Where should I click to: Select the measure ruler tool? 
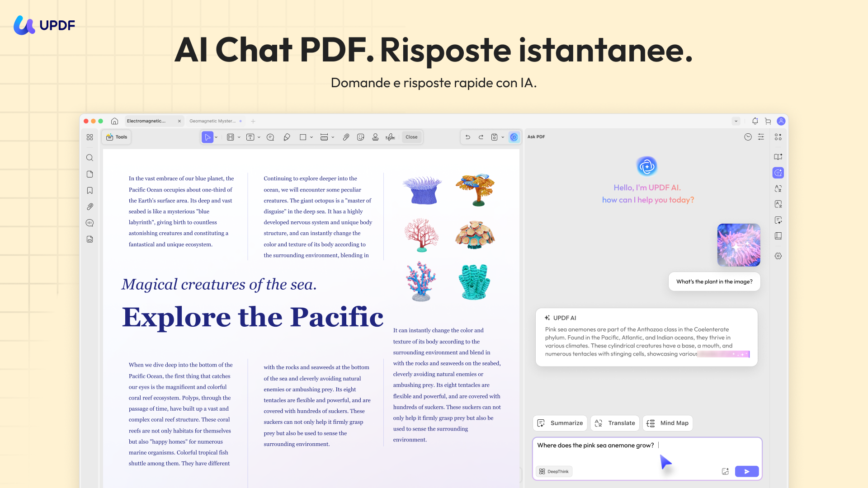click(x=324, y=137)
